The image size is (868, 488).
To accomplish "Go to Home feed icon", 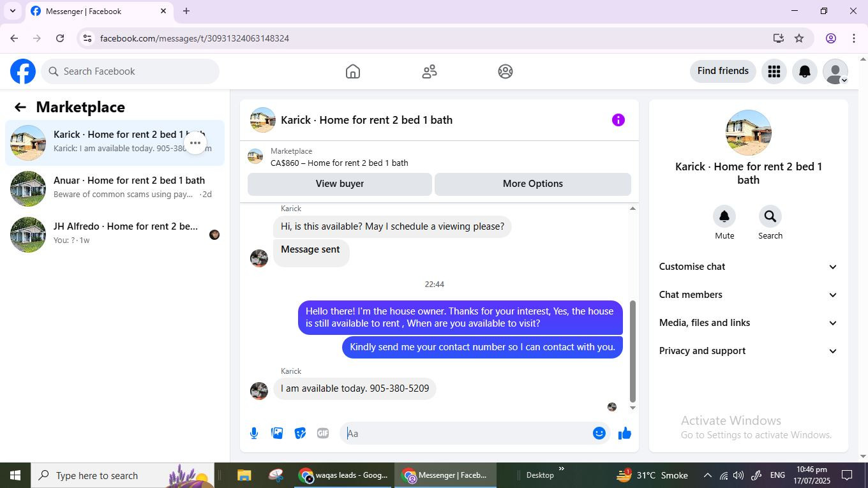I will 353,71.
